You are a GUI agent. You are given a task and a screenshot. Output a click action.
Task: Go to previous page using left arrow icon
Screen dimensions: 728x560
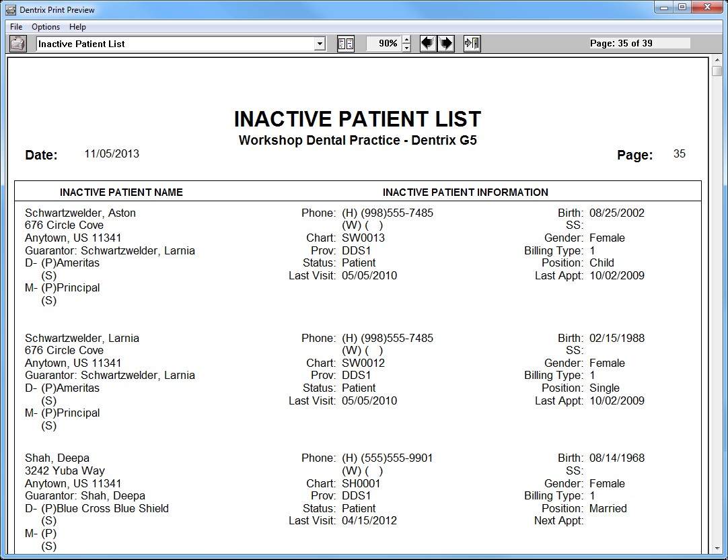(427, 43)
